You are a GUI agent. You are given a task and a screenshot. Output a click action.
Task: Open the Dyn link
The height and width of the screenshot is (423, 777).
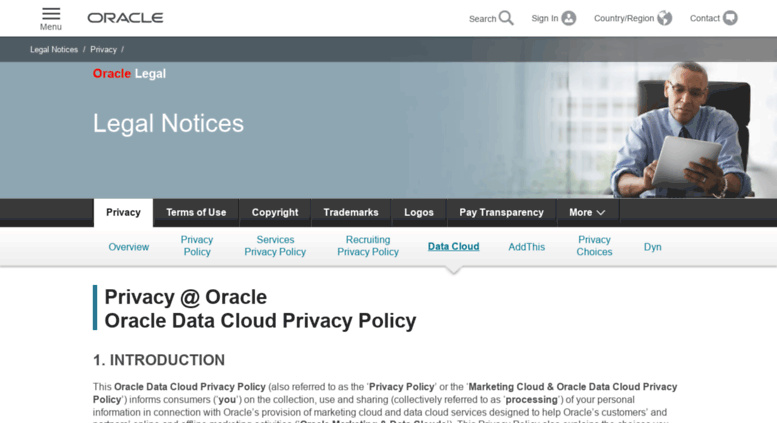click(x=653, y=247)
